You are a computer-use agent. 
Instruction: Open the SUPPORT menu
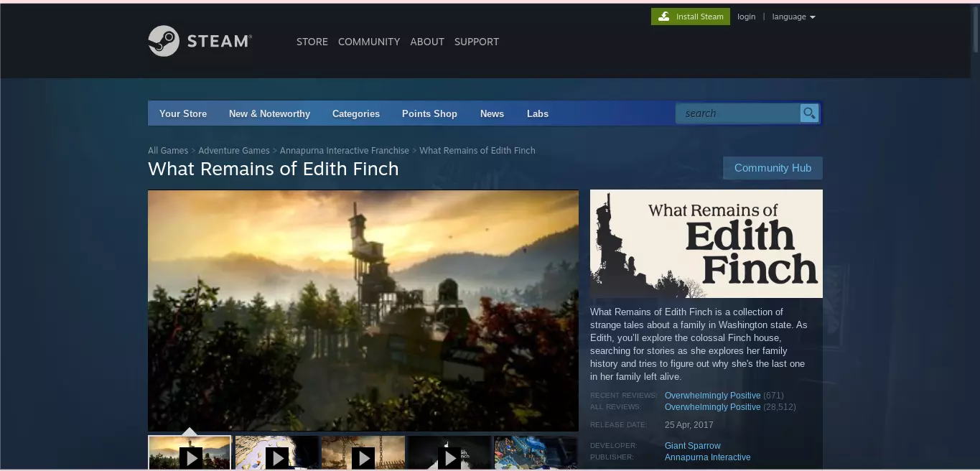477,42
